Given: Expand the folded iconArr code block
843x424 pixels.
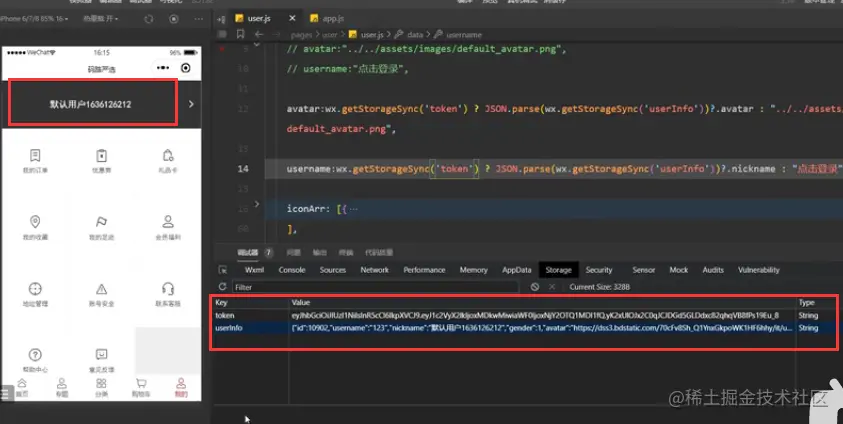Looking at the screenshot, I should pos(256,204).
